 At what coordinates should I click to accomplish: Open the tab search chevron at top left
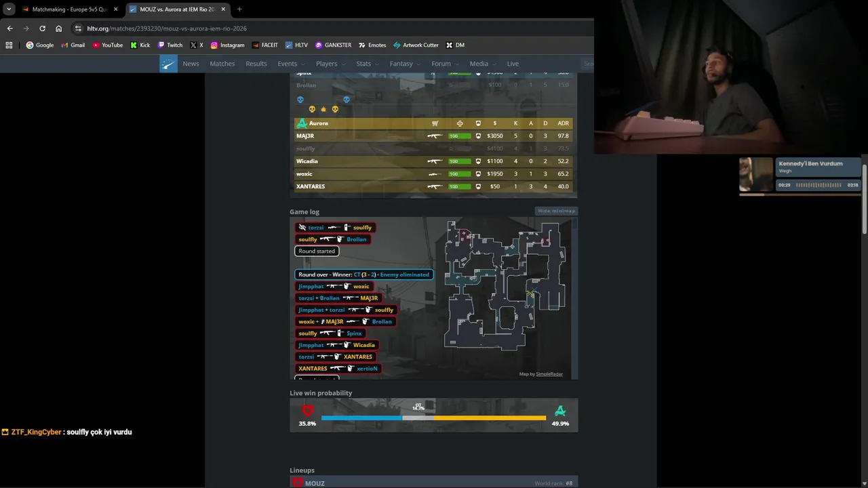pyautogui.click(x=9, y=9)
